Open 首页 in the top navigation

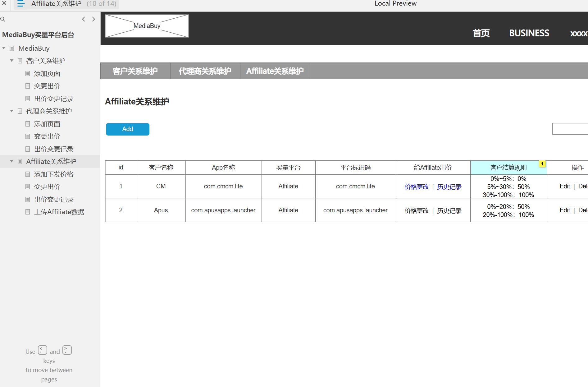click(481, 33)
